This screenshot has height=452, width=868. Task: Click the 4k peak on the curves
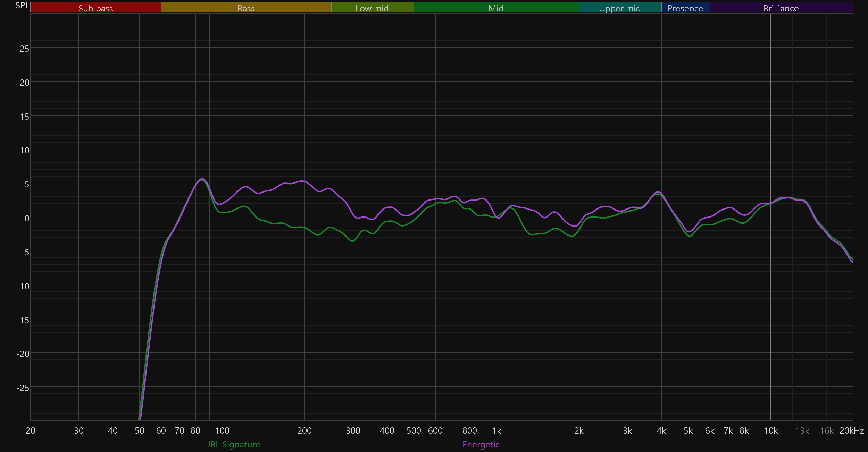tap(658, 192)
